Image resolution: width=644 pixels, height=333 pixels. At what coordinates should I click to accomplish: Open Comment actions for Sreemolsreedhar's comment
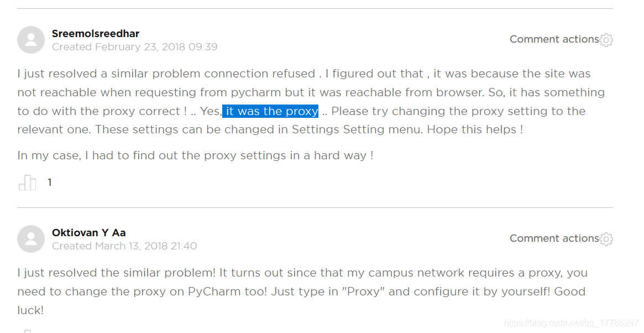point(554,39)
